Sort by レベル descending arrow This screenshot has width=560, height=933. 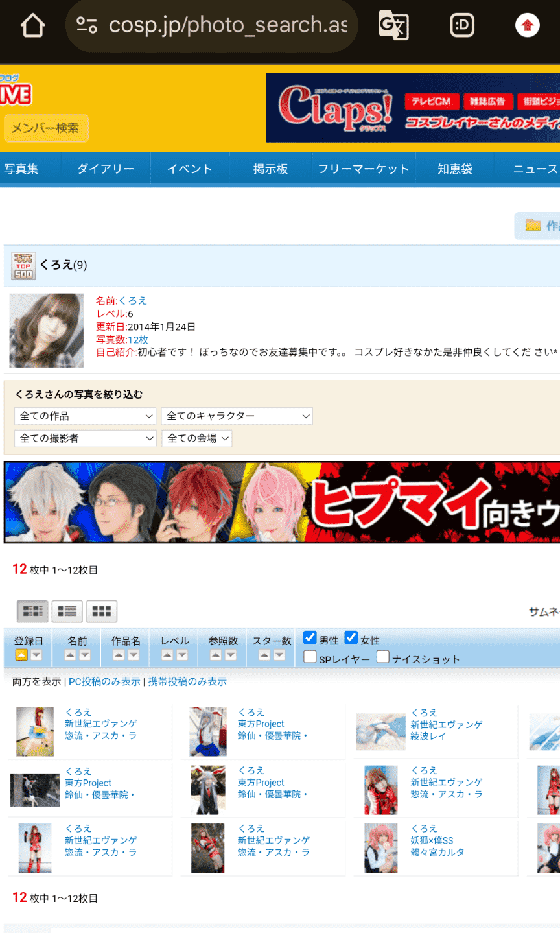[x=182, y=655]
